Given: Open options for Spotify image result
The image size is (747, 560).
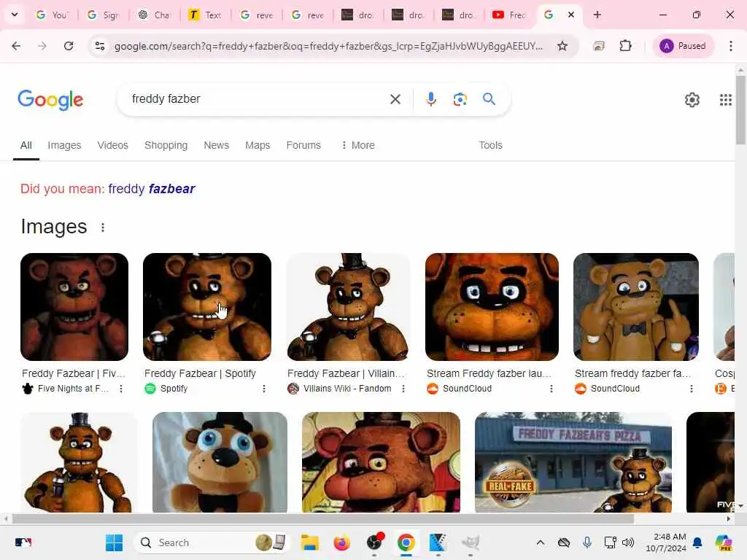Looking at the screenshot, I should tap(264, 389).
